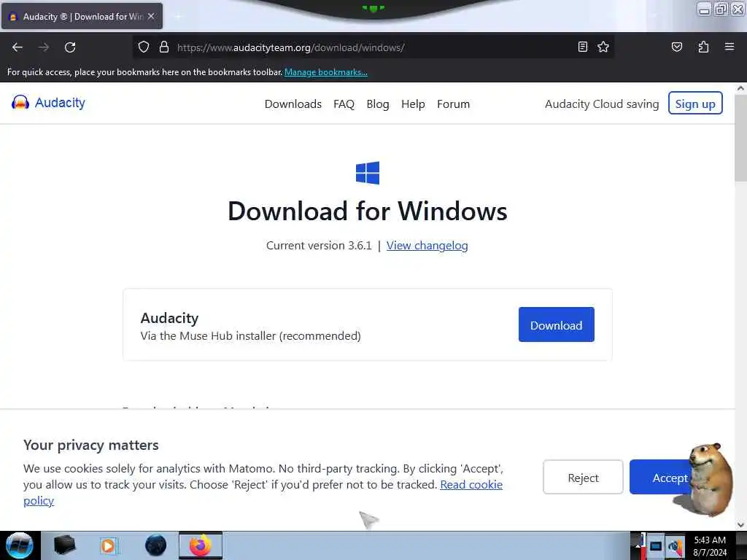
Task: Click the blue Windows logo
Action: point(368,173)
